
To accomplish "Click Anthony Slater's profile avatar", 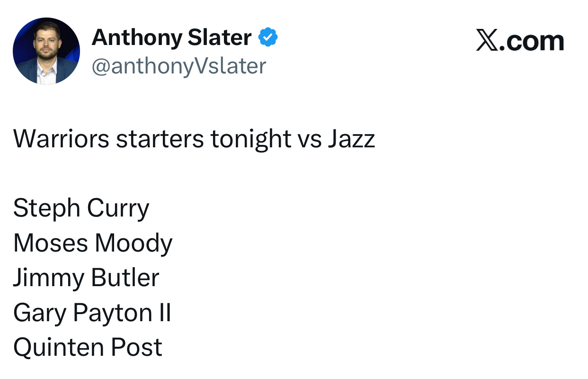I will point(46,51).
